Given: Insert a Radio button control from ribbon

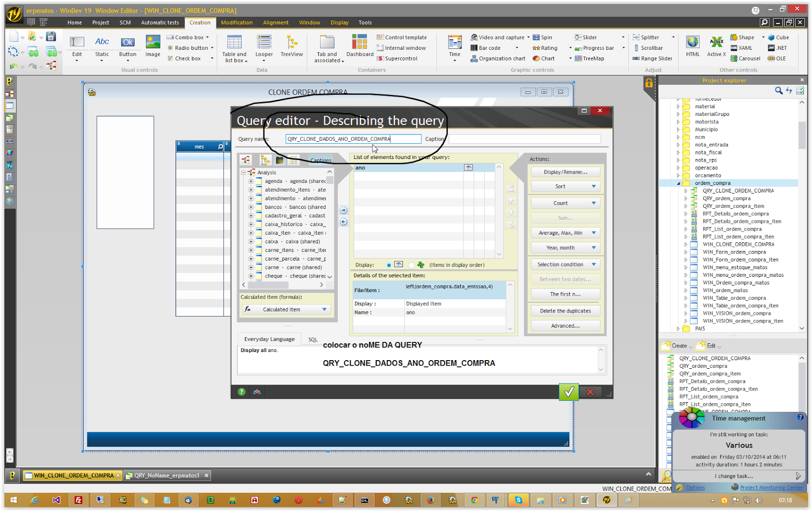Looking at the screenshot, I should click(188, 48).
